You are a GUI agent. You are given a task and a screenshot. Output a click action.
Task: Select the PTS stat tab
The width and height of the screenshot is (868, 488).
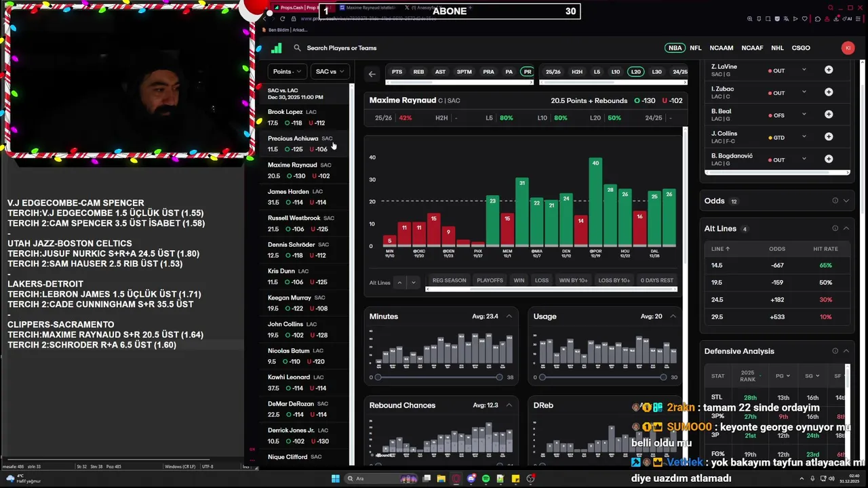click(397, 72)
